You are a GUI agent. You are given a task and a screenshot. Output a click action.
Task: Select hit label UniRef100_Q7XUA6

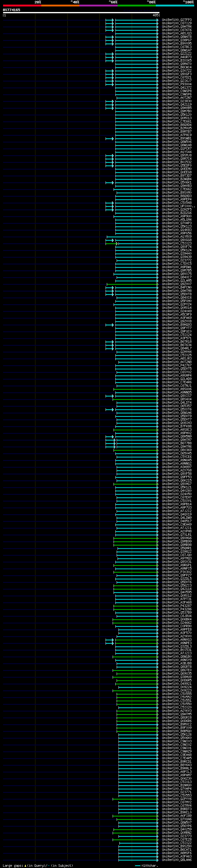(x=177, y=819)
